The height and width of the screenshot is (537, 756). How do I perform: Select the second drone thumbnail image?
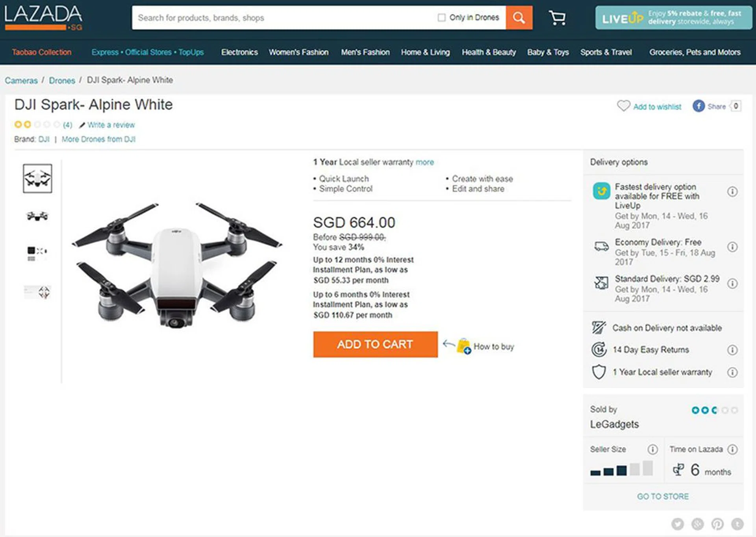pyautogui.click(x=37, y=216)
